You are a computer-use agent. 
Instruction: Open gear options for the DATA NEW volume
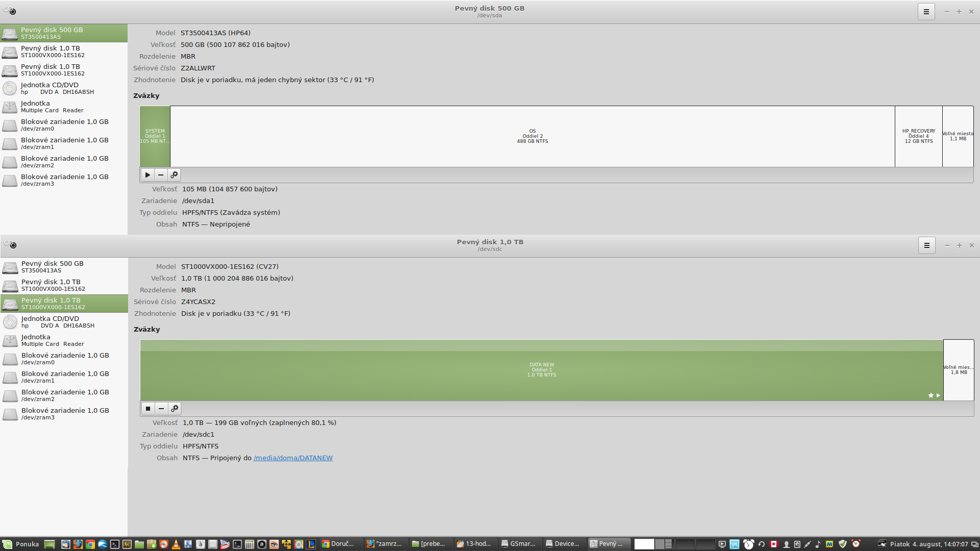tap(175, 409)
